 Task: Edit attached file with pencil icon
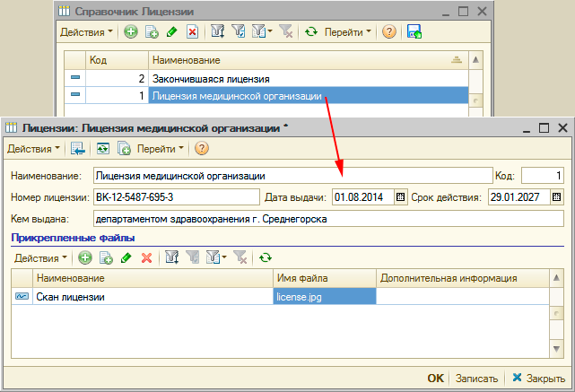(x=126, y=258)
